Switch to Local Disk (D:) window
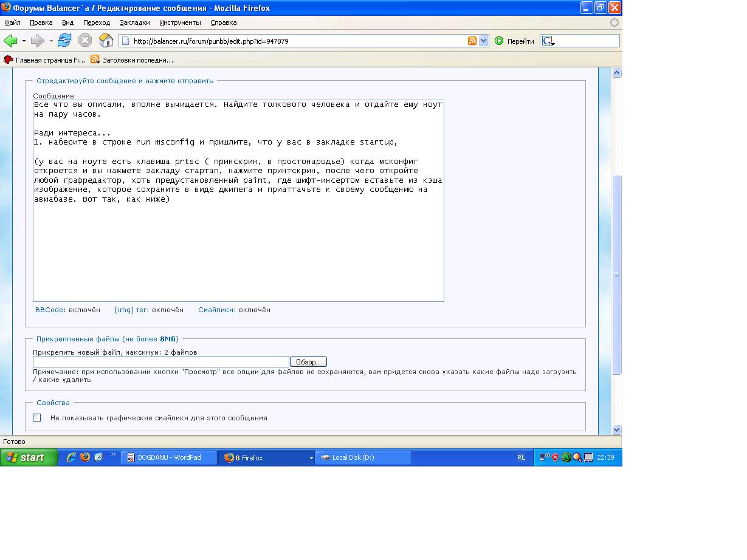 coord(363,457)
